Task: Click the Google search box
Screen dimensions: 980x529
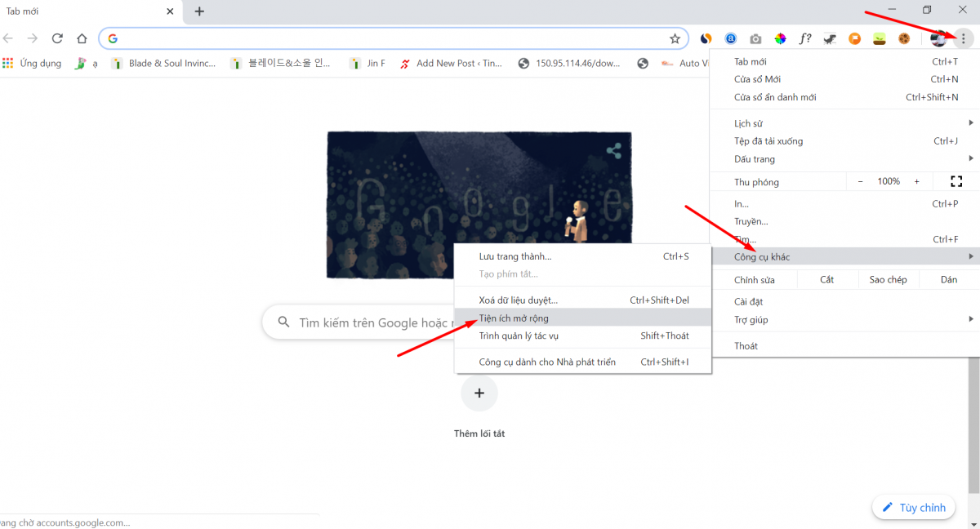Action: pos(358,322)
